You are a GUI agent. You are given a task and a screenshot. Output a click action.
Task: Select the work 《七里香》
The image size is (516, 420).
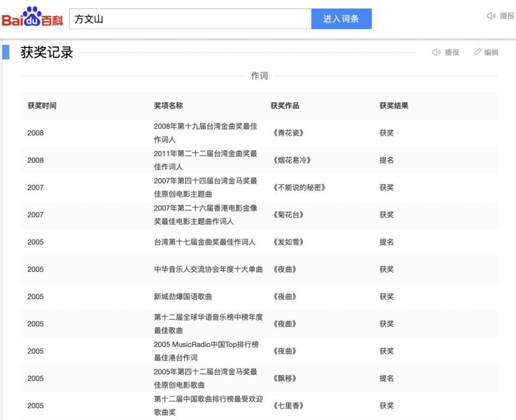click(x=288, y=406)
